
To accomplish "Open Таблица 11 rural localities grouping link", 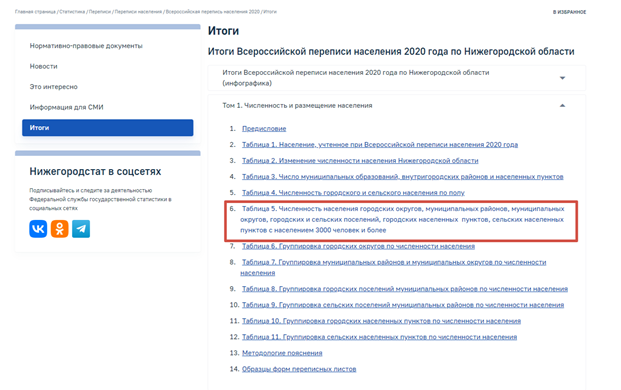I will click(x=379, y=337).
